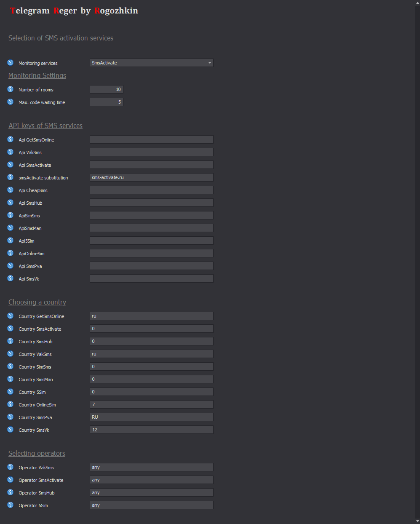This screenshot has height=524, width=420.
Task: Click into the ApiSmsMan key field
Action: (152, 228)
